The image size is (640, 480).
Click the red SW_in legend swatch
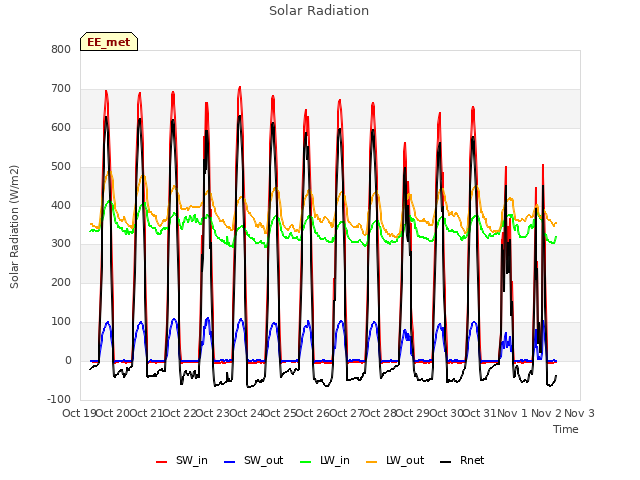(x=162, y=462)
